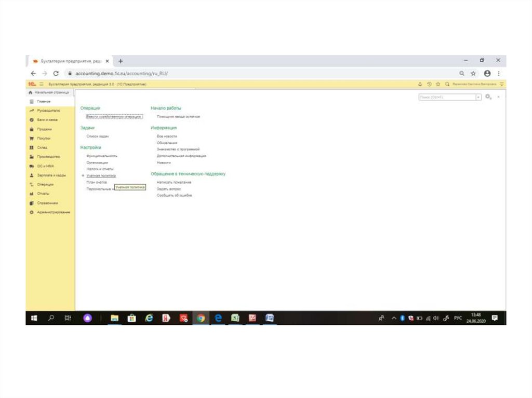Viewport: 532px width, 398px height.
Task: Open Новости link under Информация
Action: (x=164, y=163)
